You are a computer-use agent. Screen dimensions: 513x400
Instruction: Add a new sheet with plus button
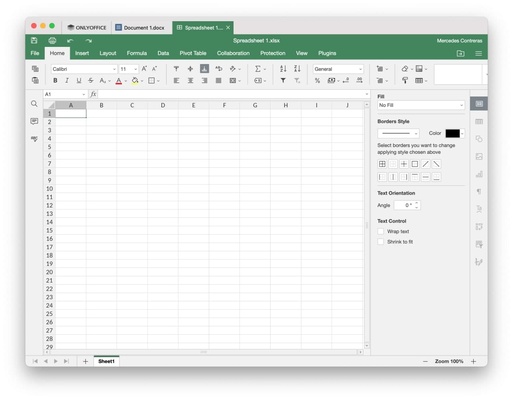[85, 361]
